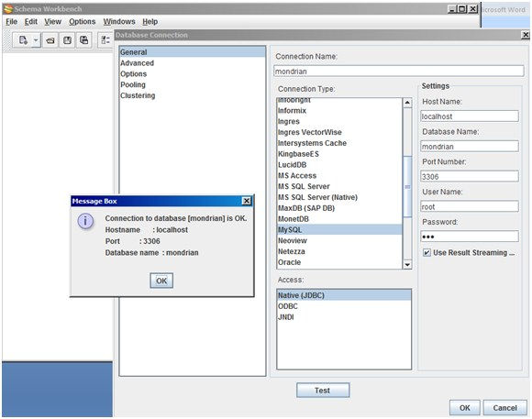Click the Save As toolbar icon
This screenshot has width=532, height=419.
pyautogui.click(x=83, y=40)
